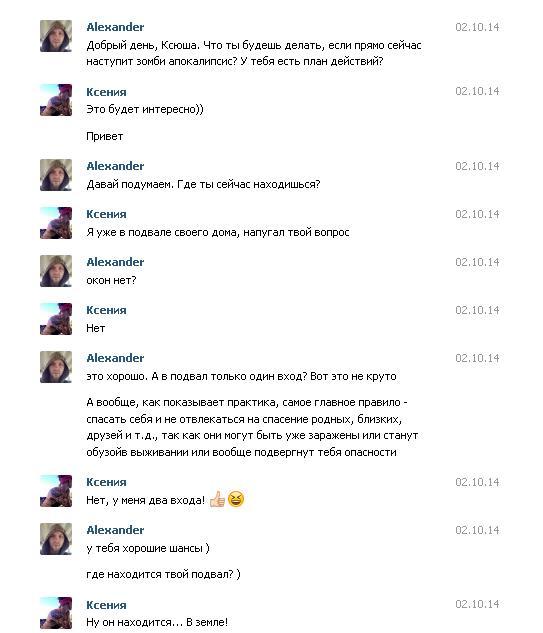Select the message "Привет"
This screenshot has width=543, height=633.
105,136
